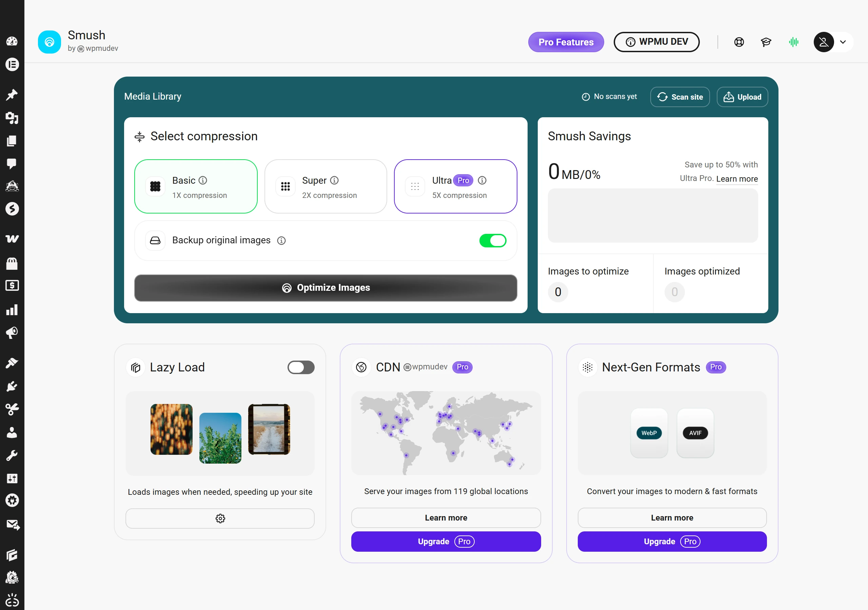Click the Pro badge next to Ultra
Image resolution: width=868 pixels, height=610 pixels.
463,180
